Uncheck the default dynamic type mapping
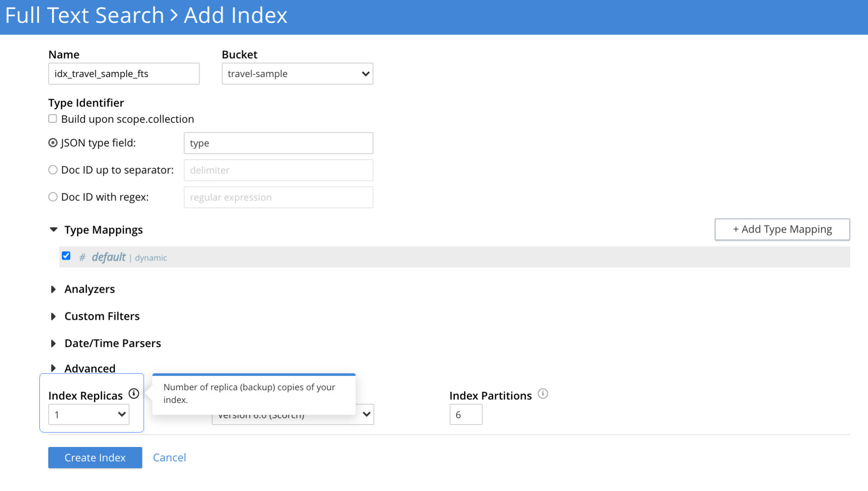Image resolution: width=868 pixels, height=491 pixels. (66, 256)
